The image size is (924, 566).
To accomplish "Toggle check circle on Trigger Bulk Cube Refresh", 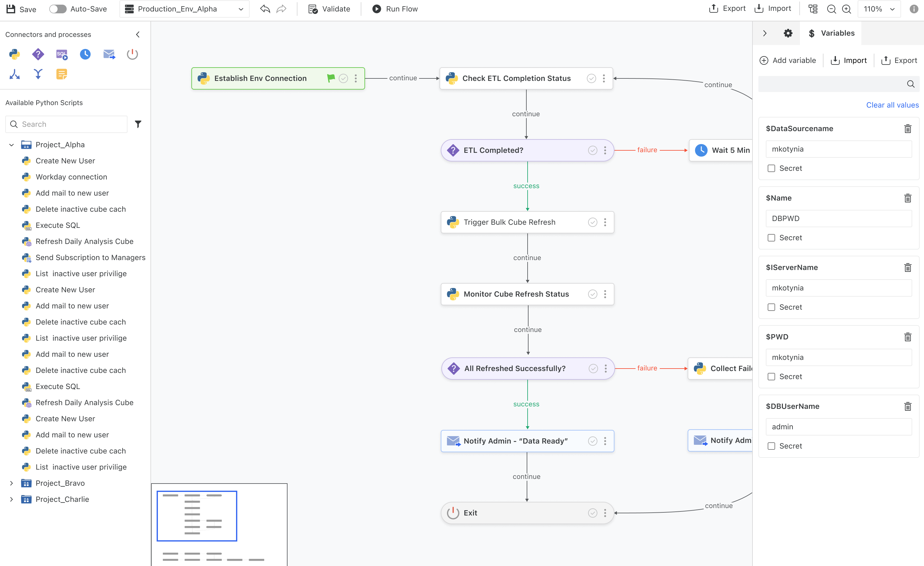I will [x=592, y=222].
